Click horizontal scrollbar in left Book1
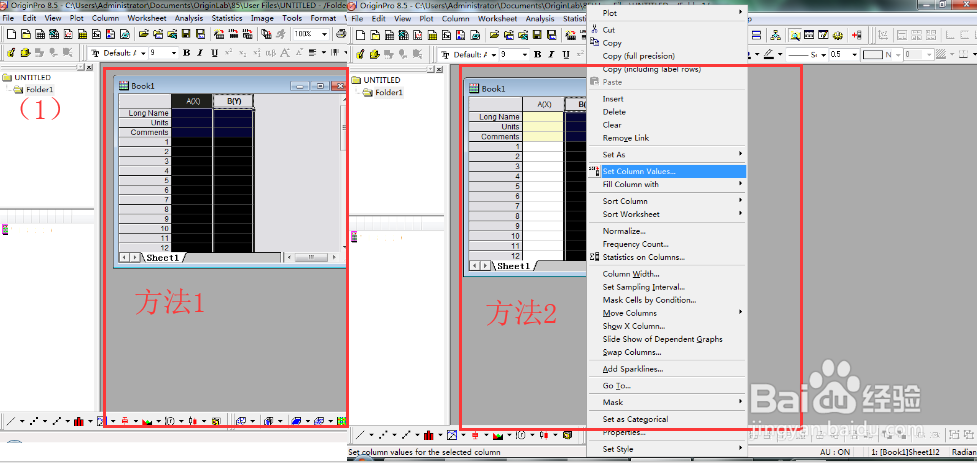 pos(310,257)
